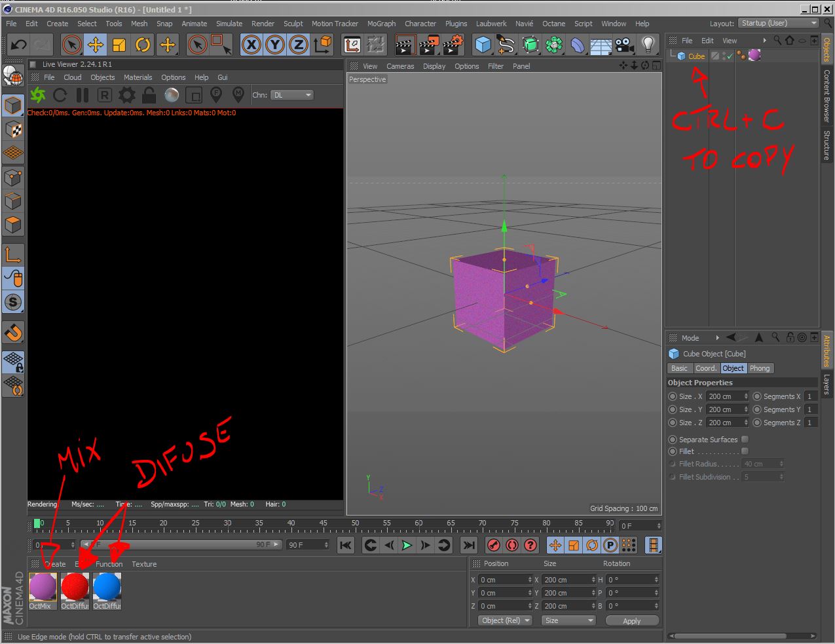
Task: Add floor environment object icon
Action: 601,45
